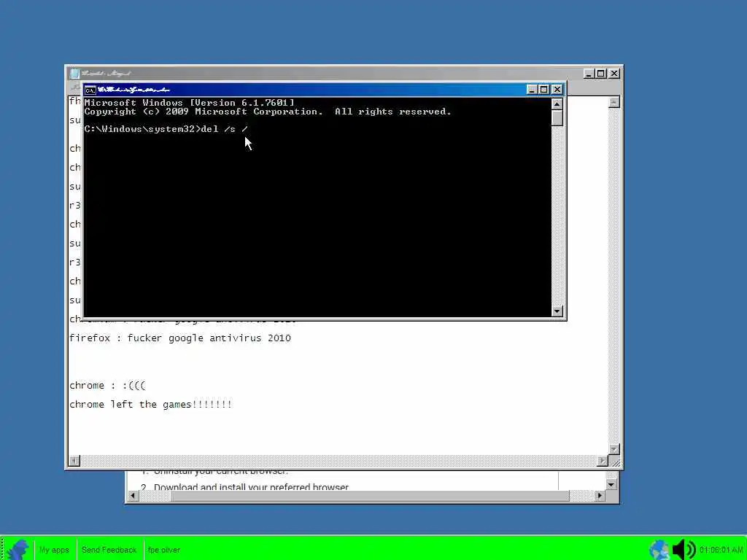Click command prompt scrollbar up arrow
This screenshot has height=560, width=747.
[x=557, y=104]
